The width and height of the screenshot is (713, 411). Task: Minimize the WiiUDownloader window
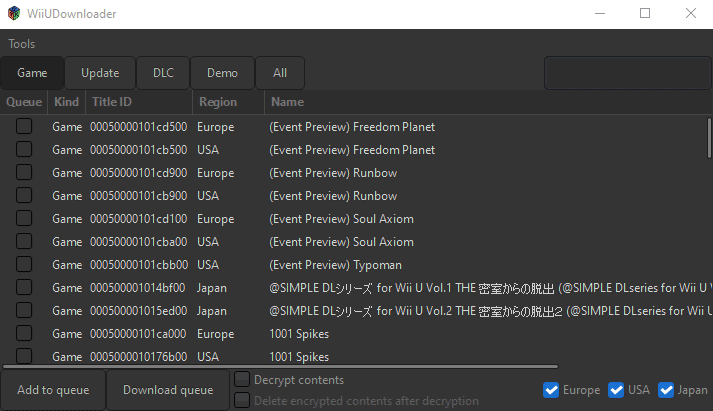[x=600, y=14]
